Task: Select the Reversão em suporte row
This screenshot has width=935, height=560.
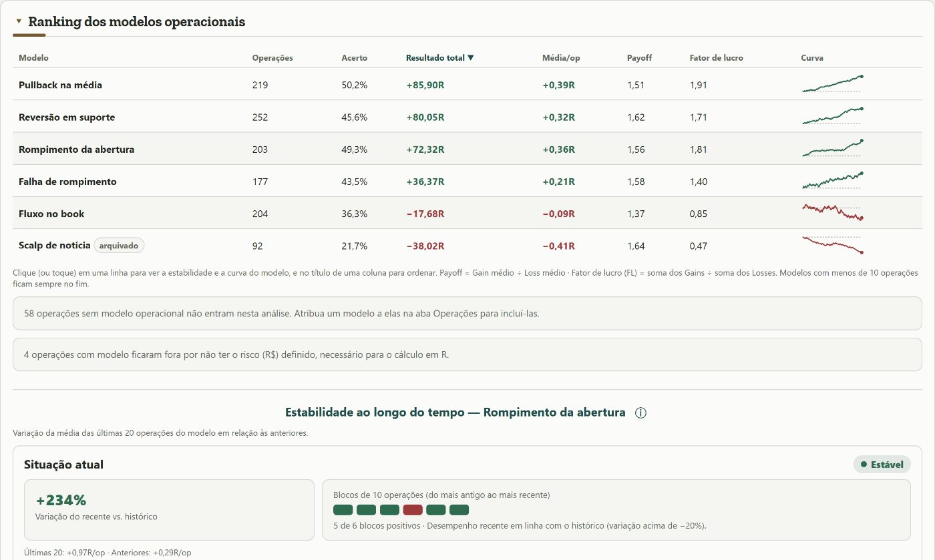Action: coord(467,117)
